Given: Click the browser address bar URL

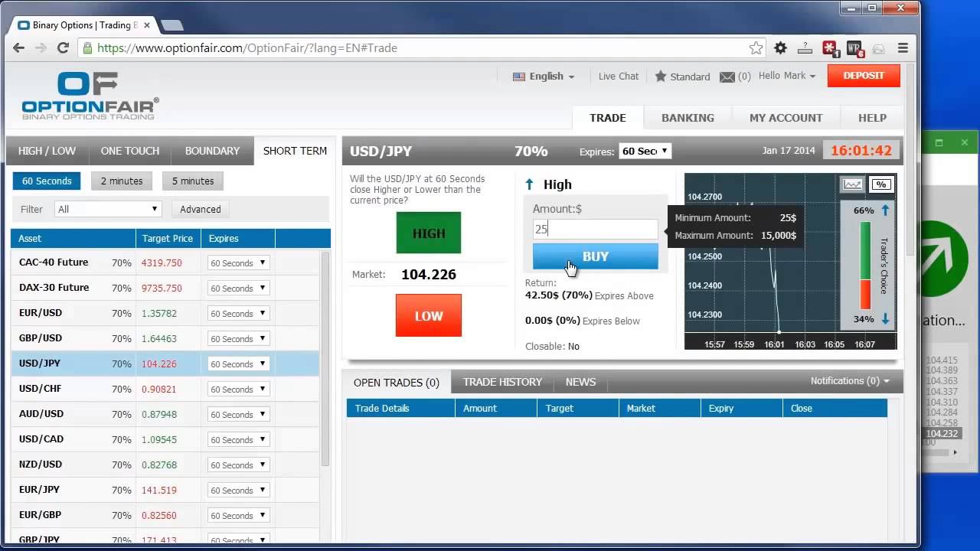Looking at the screenshot, I should point(247,47).
